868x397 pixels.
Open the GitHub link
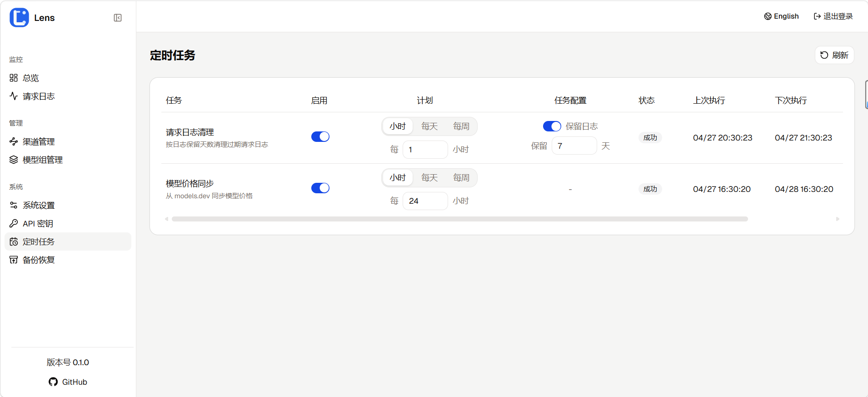click(68, 382)
